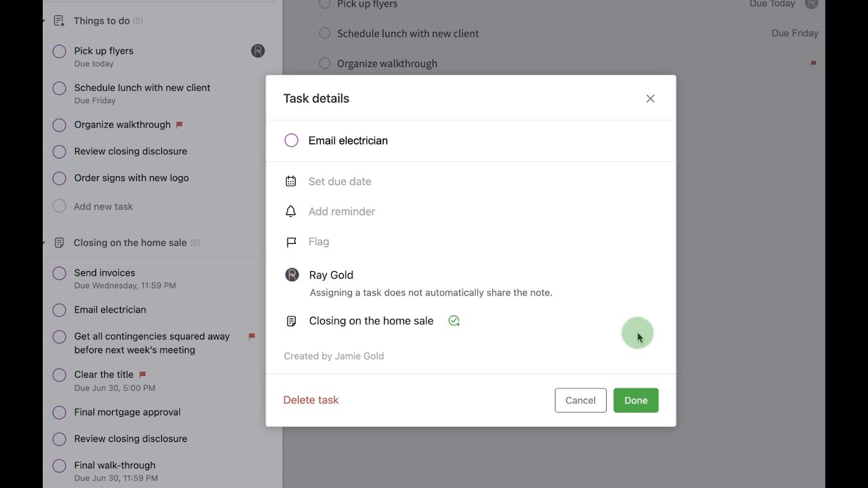Confirm with the green Done button
The height and width of the screenshot is (488, 868).
(x=636, y=400)
